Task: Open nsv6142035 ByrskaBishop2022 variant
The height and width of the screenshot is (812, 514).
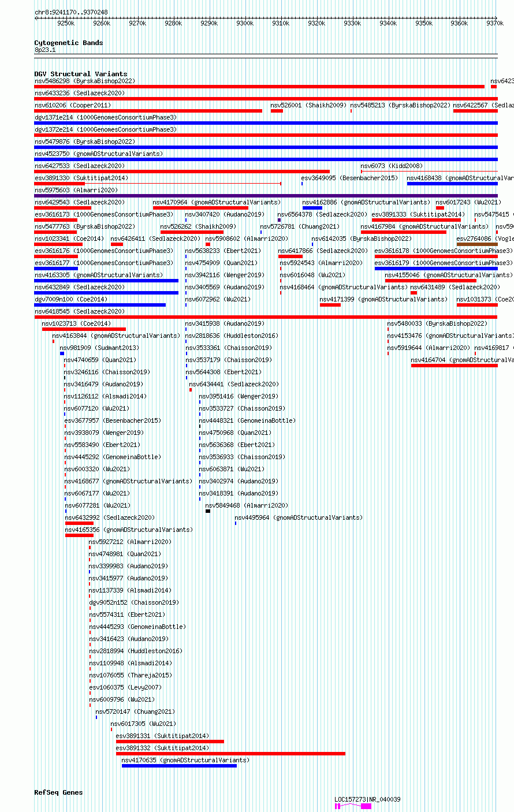Action: click(x=362, y=239)
